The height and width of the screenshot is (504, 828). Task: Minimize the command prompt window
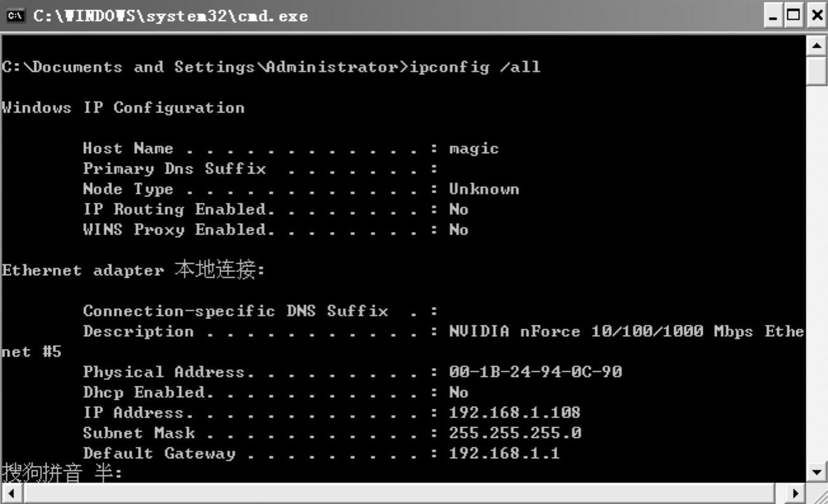click(774, 15)
